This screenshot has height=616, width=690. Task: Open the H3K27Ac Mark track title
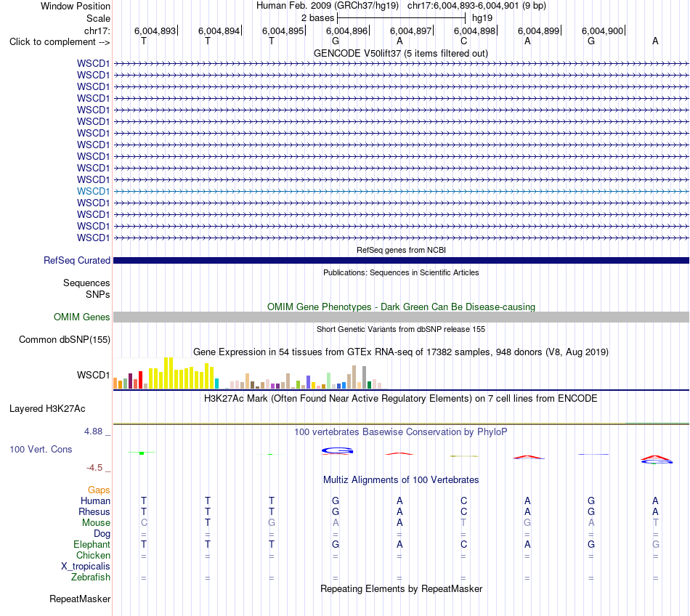coord(401,399)
